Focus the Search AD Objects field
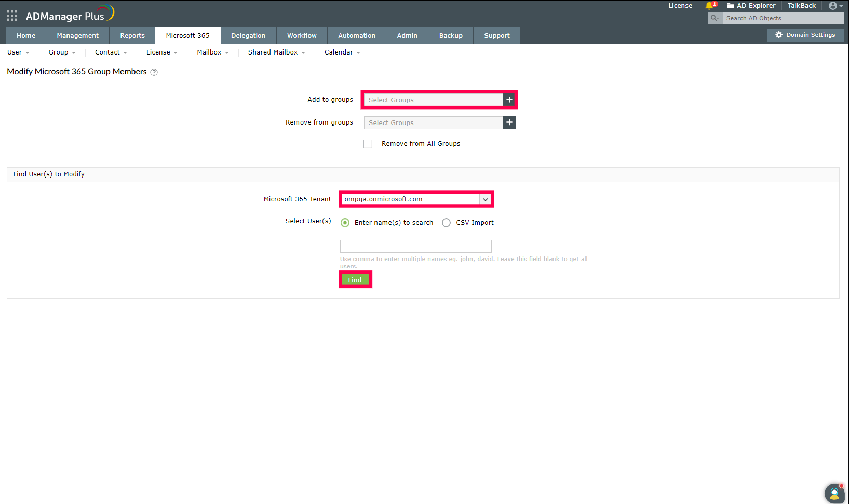 coord(783,18)
